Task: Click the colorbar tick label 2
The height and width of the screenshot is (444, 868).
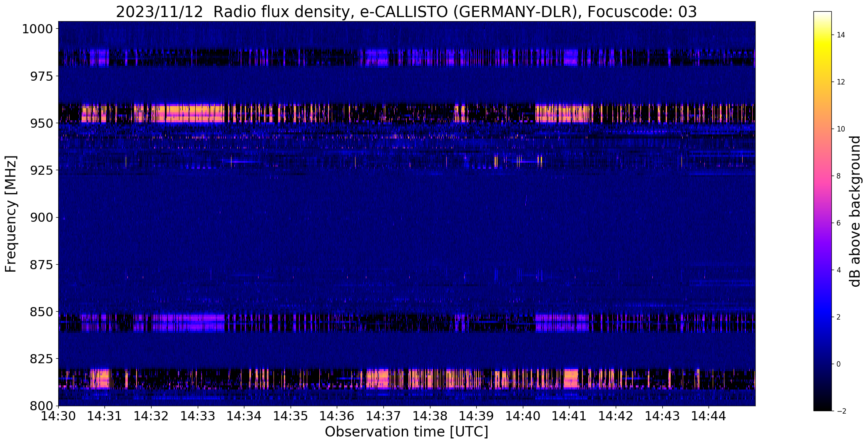Action: [839, 317]
